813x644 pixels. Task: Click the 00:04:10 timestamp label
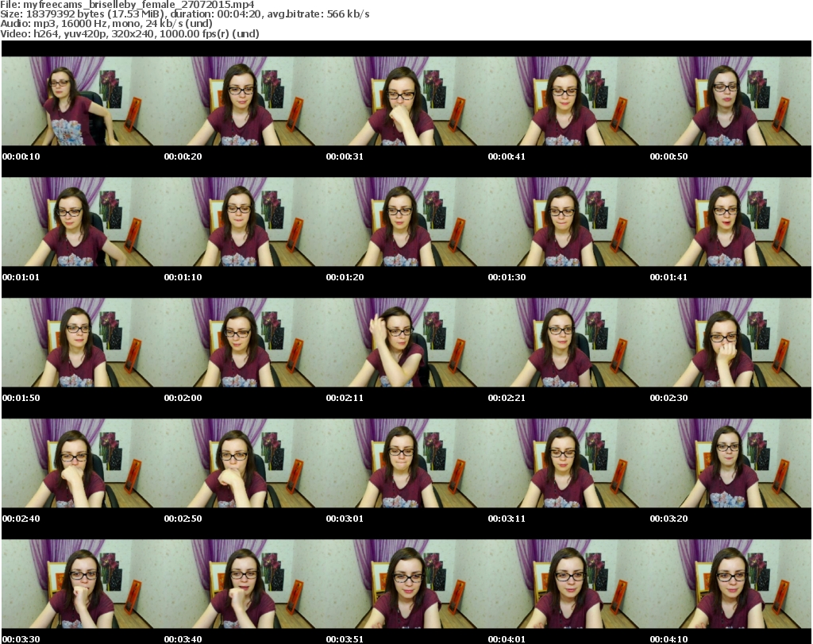669,638
